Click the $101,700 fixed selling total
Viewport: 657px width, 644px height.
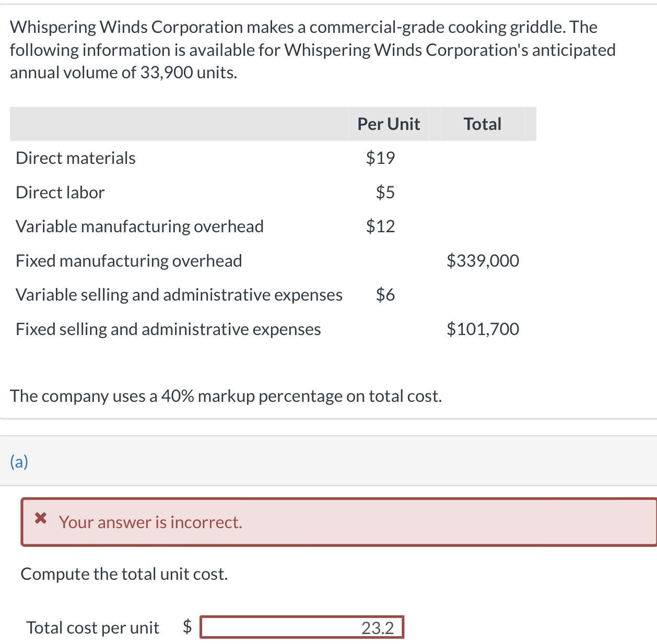pyautogui.click(x=483, y=329)
